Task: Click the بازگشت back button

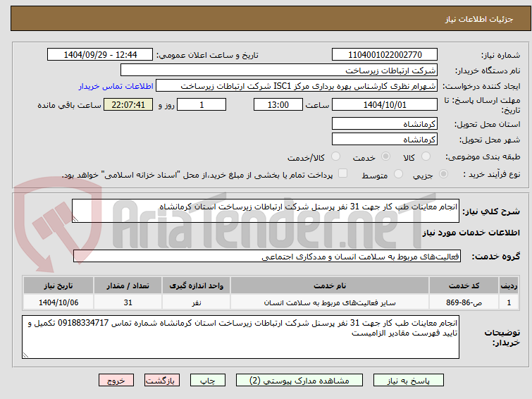Action: (162, 381)
